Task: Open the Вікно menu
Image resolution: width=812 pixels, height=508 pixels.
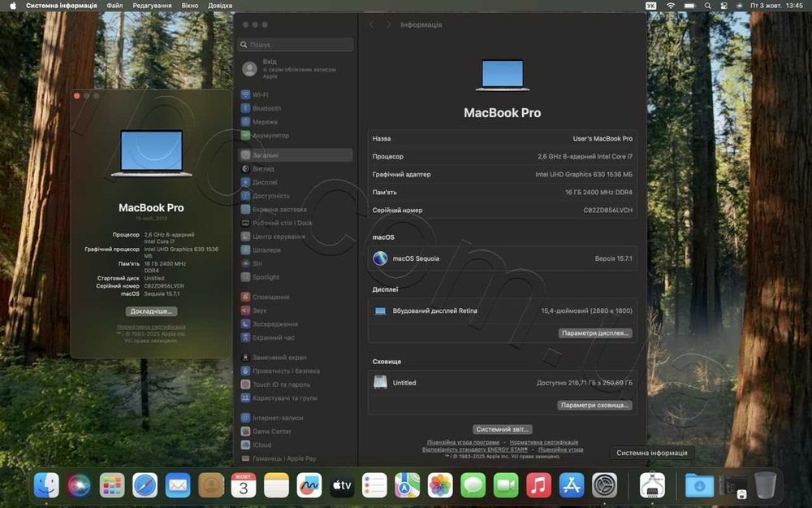Action: point(189,6)
